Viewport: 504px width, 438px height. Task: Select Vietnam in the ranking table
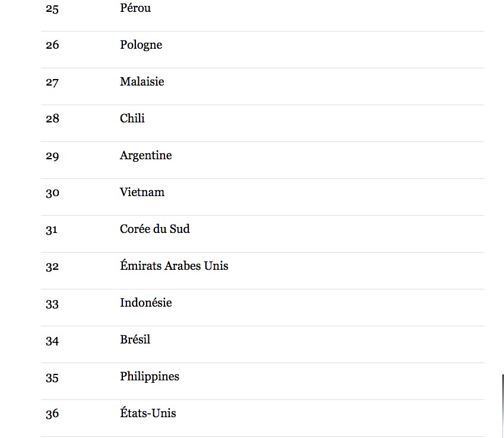(x=142, y=192)
